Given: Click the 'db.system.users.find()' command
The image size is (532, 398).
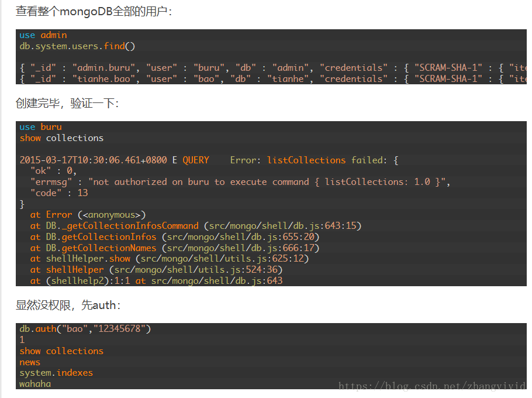Looking at the screenshot, I should pyautogui.click(x=77, y=46).
